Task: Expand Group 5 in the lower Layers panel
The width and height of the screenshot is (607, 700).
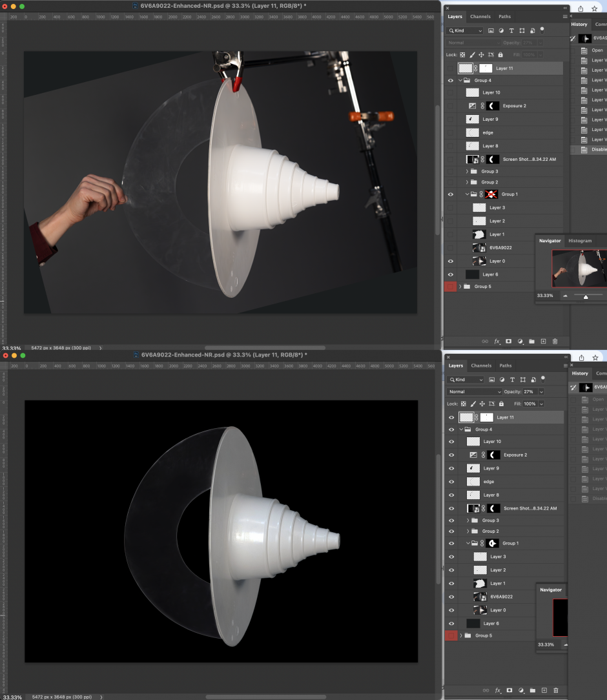Action: [x=460, y=635]
